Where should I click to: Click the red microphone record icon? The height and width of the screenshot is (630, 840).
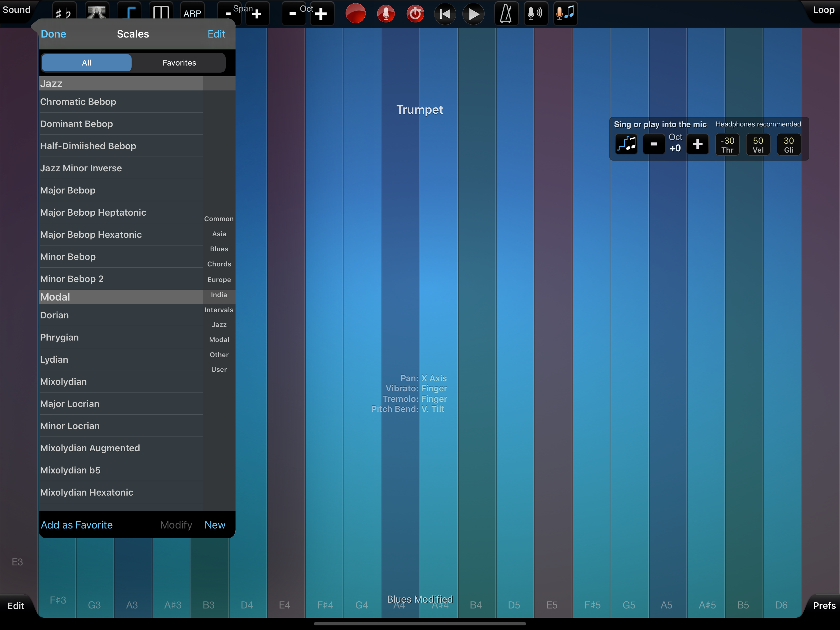pyautogui.click(x=386, y=14)
